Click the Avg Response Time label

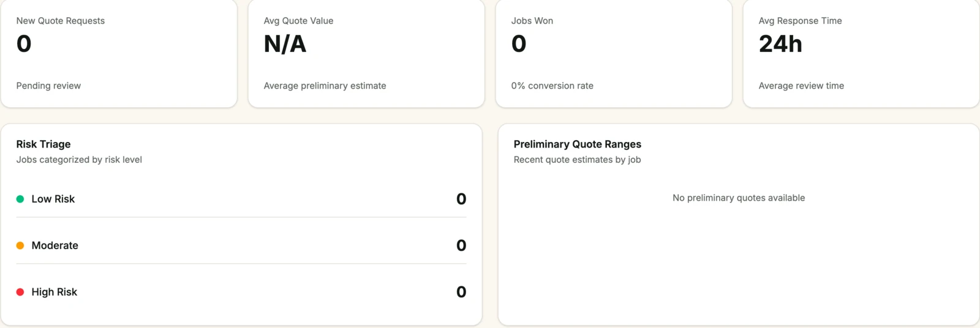(801, 21)
